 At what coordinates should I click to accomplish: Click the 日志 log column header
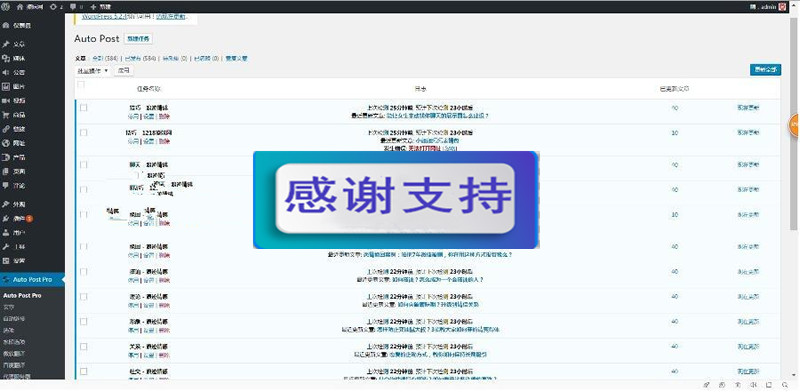(x=420, y=89)
